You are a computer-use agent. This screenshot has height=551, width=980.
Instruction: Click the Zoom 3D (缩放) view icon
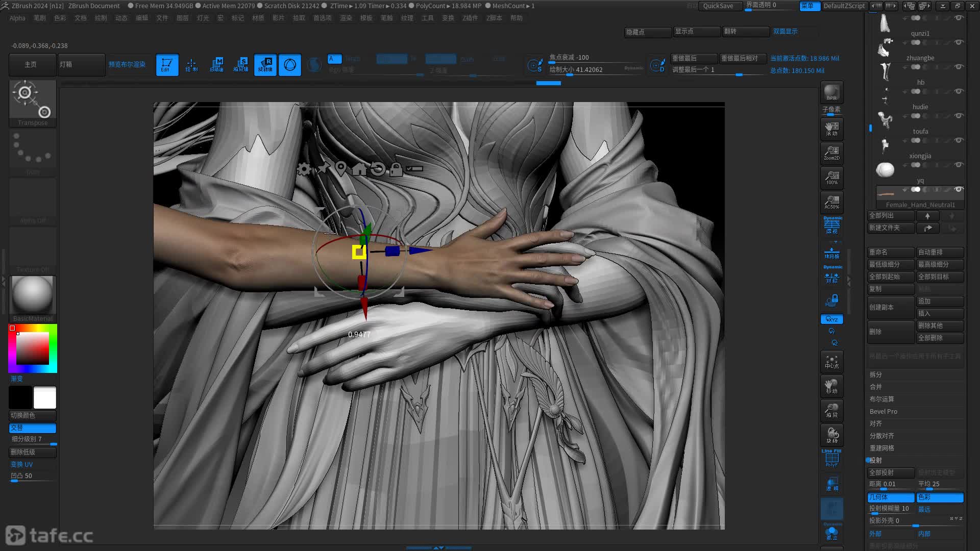coord(831,410)
